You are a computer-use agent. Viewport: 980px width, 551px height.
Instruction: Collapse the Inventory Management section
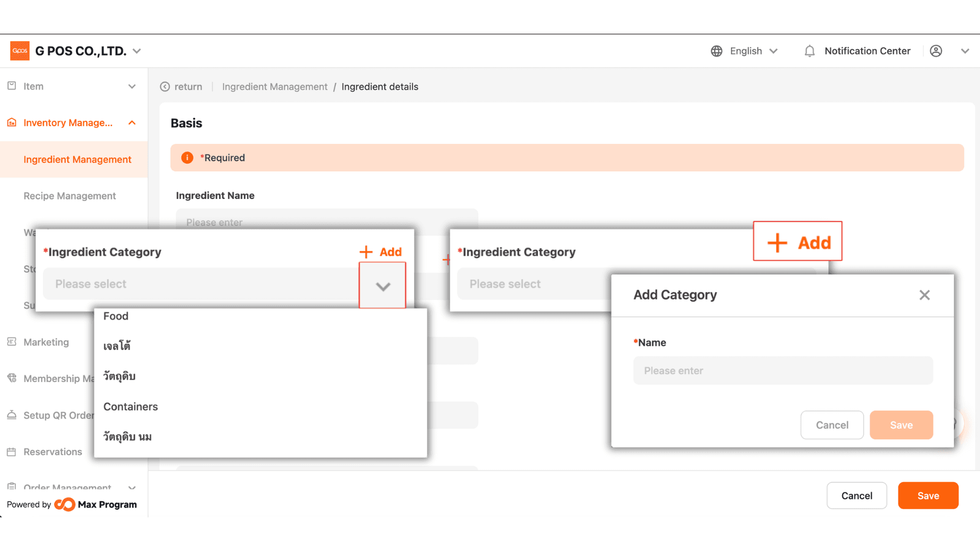[132, 123]
